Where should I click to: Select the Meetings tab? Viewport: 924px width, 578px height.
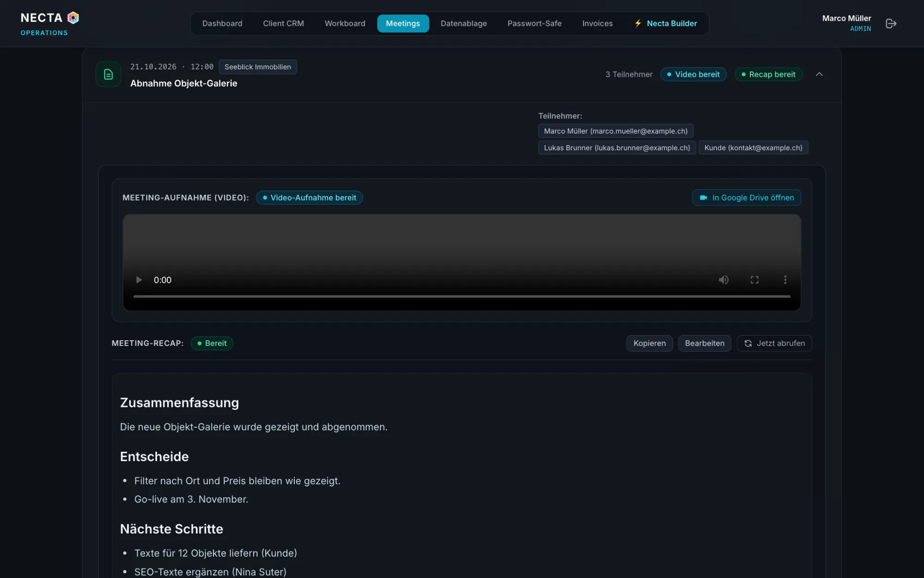[403, 24]
